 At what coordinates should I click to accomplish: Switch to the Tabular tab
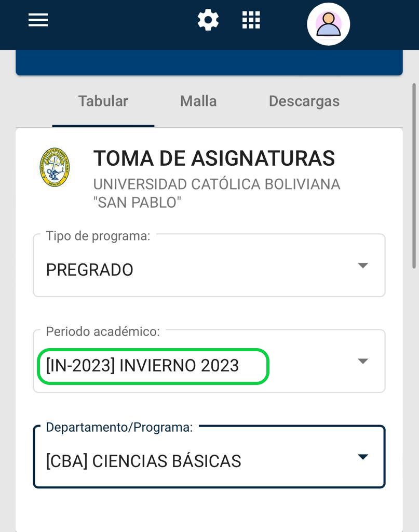coord(103,101)
